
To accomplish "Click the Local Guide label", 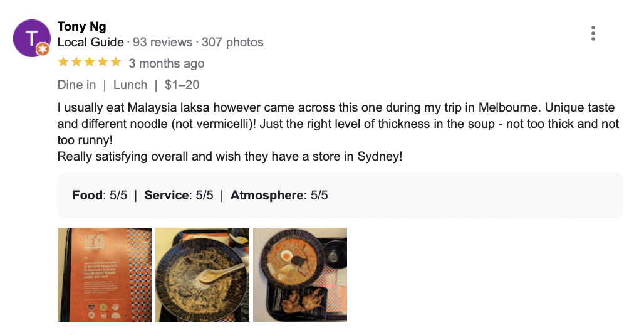I will [x=90, y=43].
